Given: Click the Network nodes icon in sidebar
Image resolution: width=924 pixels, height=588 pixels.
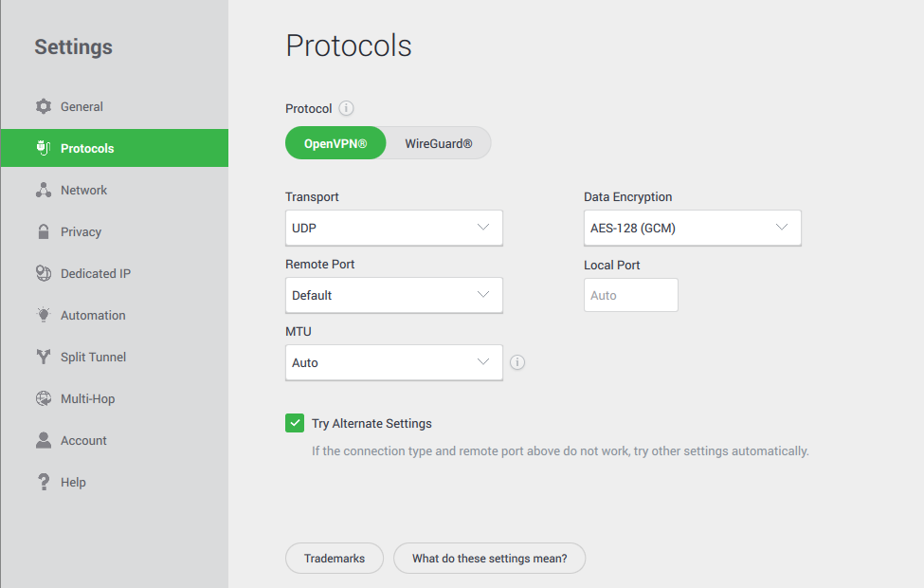Looking at the screenshot, I should [44, 190].
